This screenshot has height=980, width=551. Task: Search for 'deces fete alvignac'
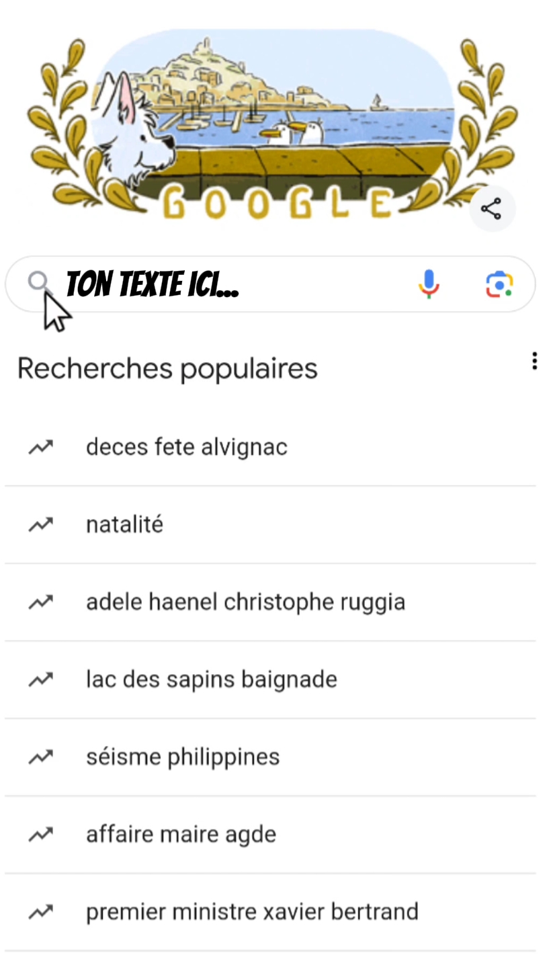tap(187, 447)
